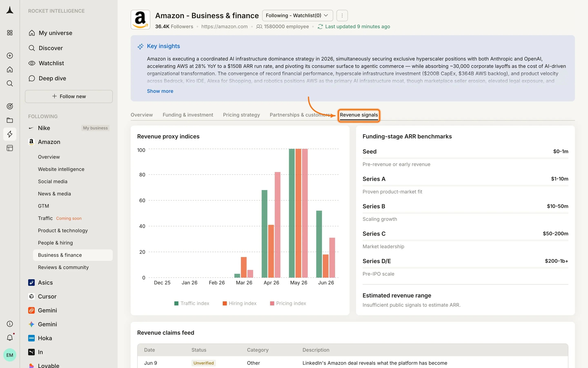Click the plus circle icon in rail
Image resolution: width=588 pixels, height=368 pixels.
(x=10, y=55)
